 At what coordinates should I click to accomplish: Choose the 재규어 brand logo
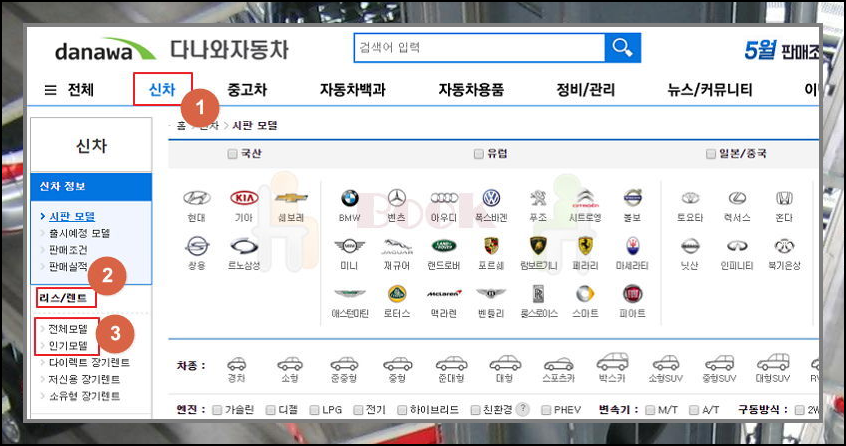(397, 246)
